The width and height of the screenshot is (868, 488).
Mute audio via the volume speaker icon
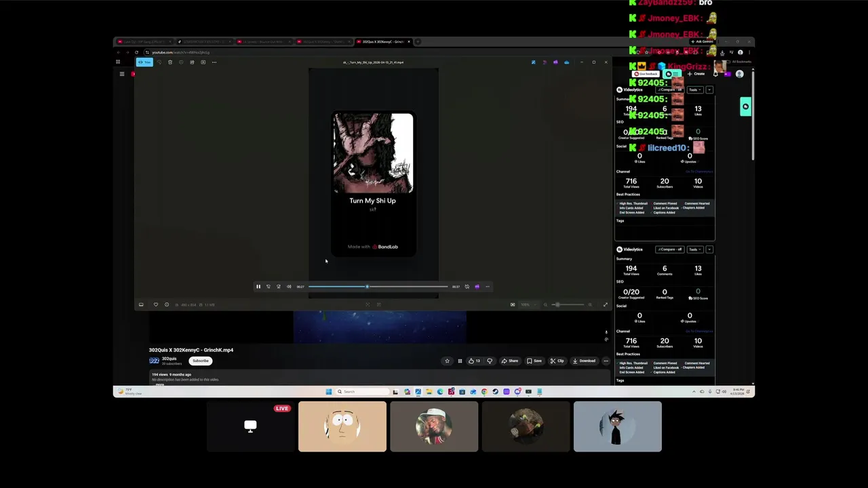pos(289,287)
